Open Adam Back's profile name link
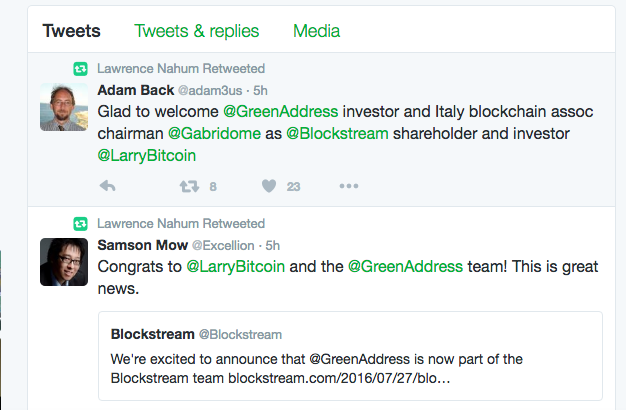This screenshot has width=626, height=410. click(x=136, y=90)
